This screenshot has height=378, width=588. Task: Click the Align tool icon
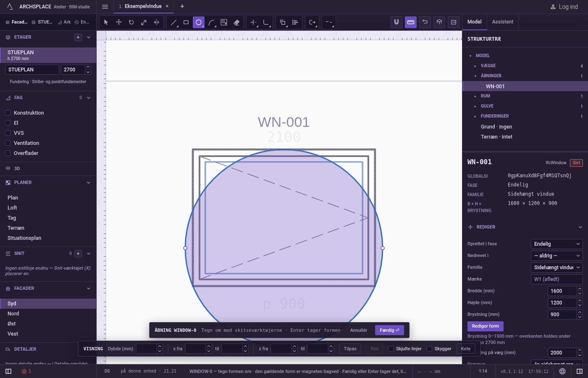295,22
